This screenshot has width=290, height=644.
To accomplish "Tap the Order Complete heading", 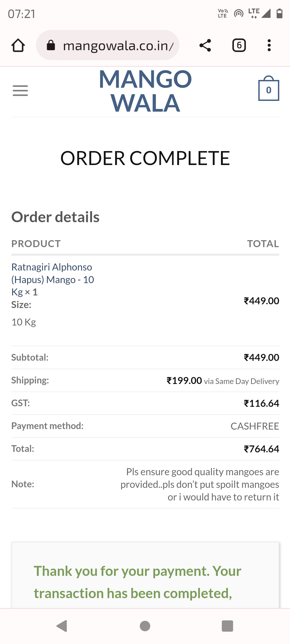I will tap(145, 158).
